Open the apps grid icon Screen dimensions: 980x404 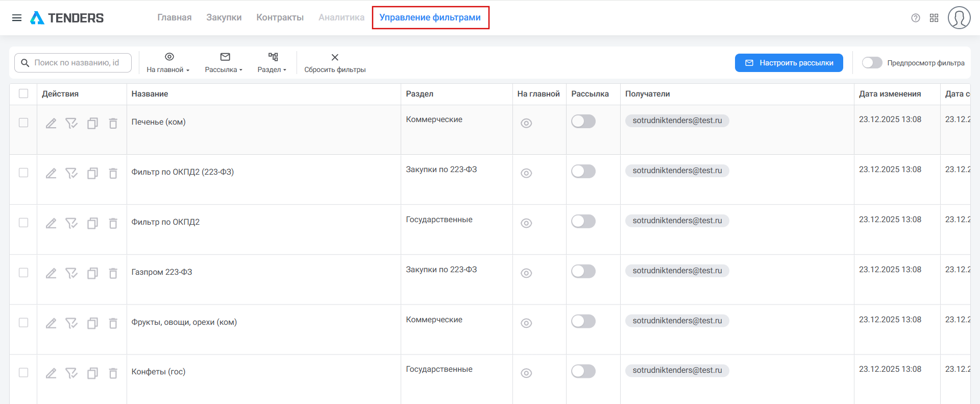pyautogui.click(x=934, y=18)
